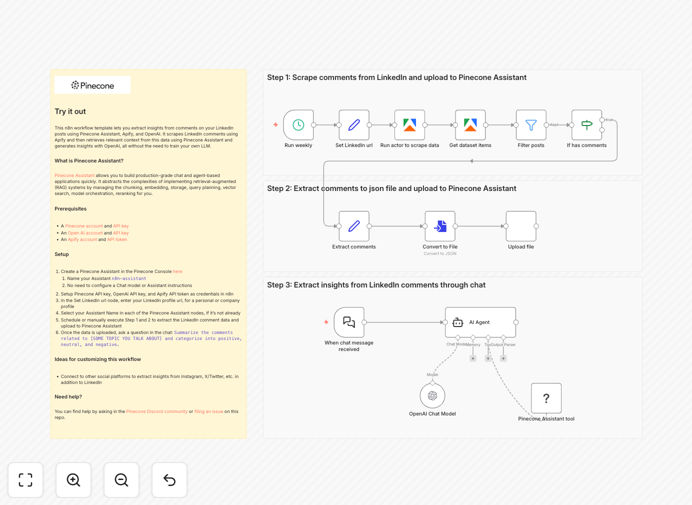Select the Upload file node

click(x=521, y=226)
